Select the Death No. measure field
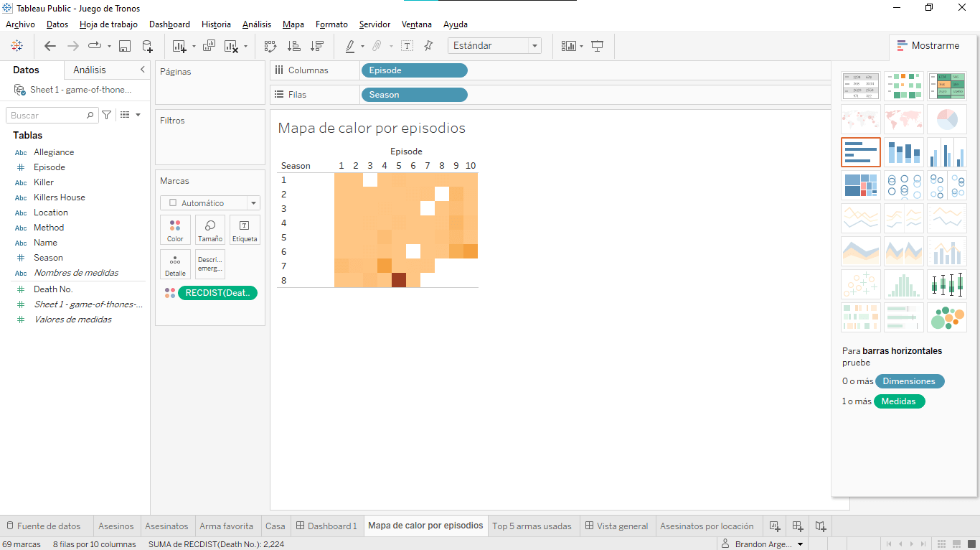This screenshot has height=550, width=980. point(53,289)
